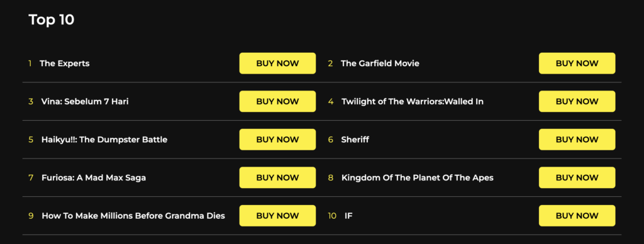644x244 pixels.
Task: Open Kingdom Of The Planet Of The Apes title
Action: point(418,178)
